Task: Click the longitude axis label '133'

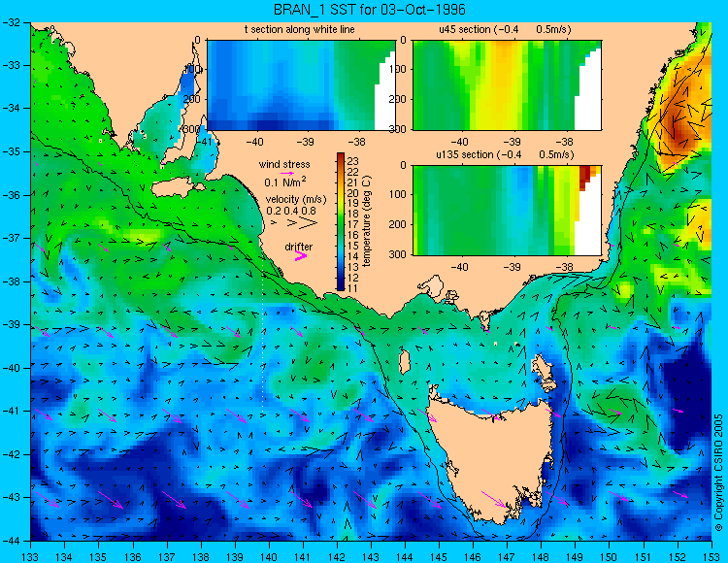Action: [x=31, y=557]
